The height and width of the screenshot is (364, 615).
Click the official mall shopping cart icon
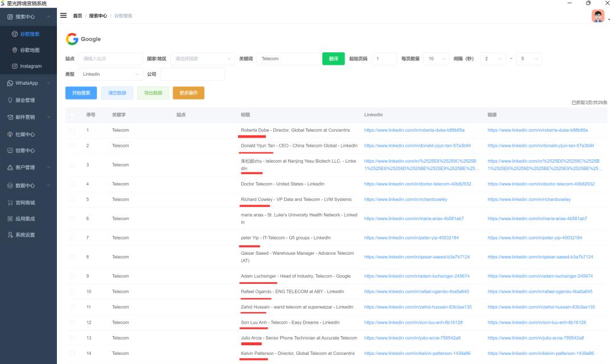[x=10, y=202]
